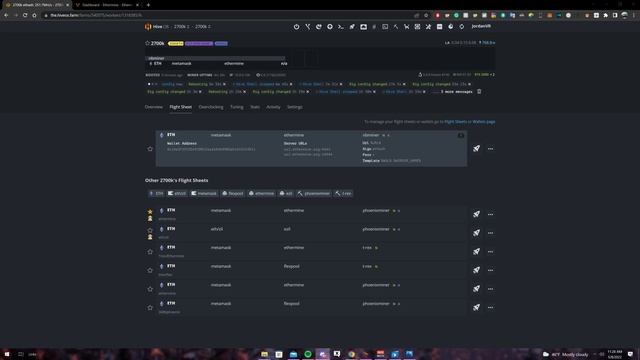Click the circular refresh icon beside the jordanlift username

[462, 27]
